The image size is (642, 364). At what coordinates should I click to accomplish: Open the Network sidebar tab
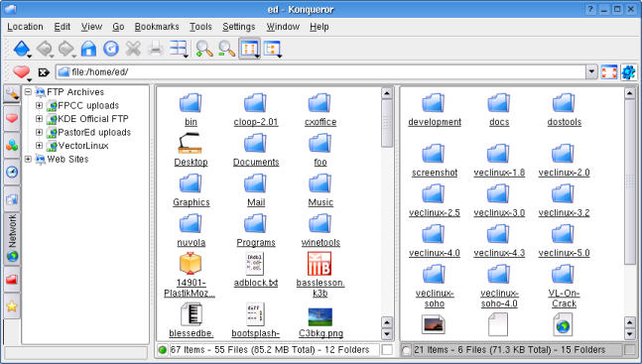tap(12, 238)
